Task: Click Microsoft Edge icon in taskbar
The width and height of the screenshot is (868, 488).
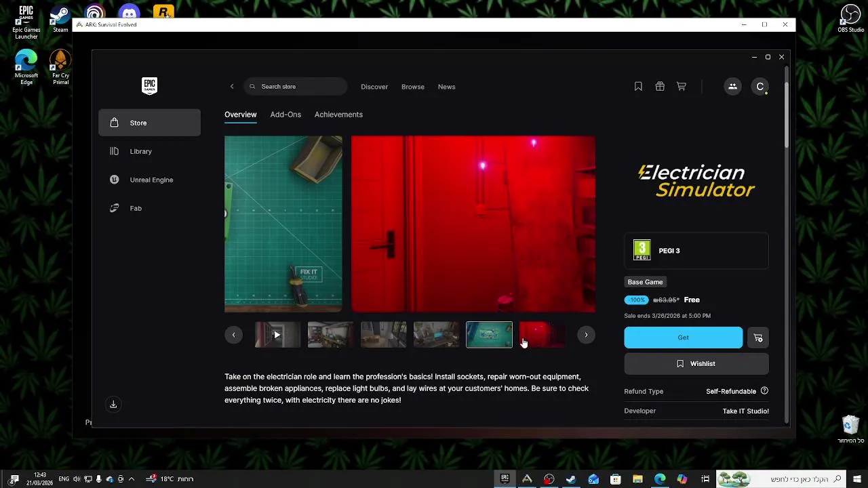Action: (660, 479)
